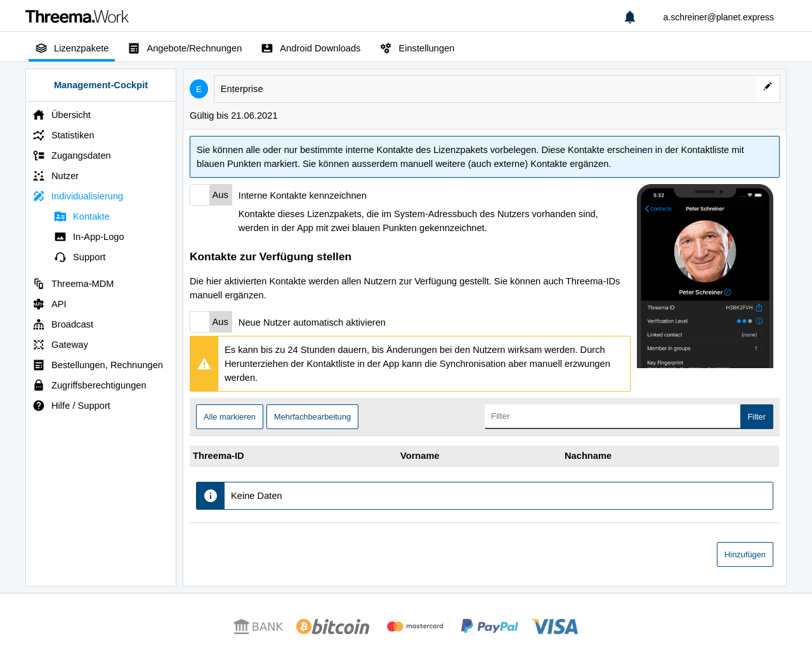Click the a.schreiner@planet.express account
This screenshot has height=650, width=812.
point(718,17)
